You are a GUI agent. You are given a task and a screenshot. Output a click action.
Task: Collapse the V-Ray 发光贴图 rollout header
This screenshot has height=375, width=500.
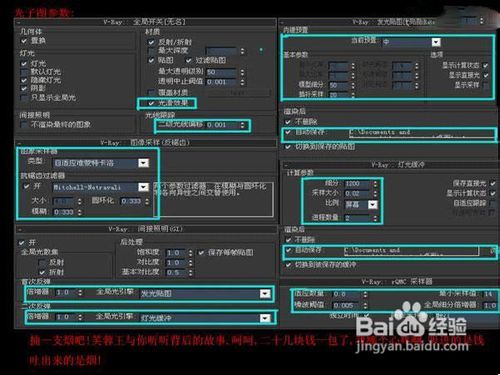[x=388, y=22]
